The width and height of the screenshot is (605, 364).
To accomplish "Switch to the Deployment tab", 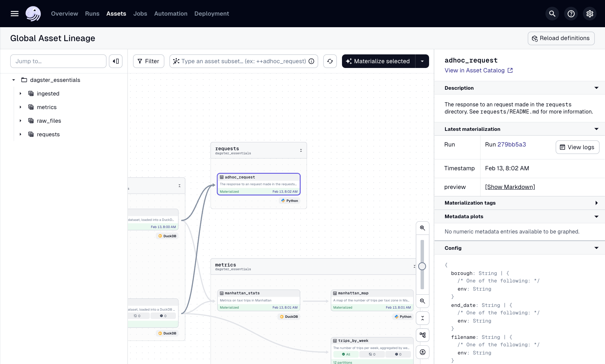I will tap(211, 14).
